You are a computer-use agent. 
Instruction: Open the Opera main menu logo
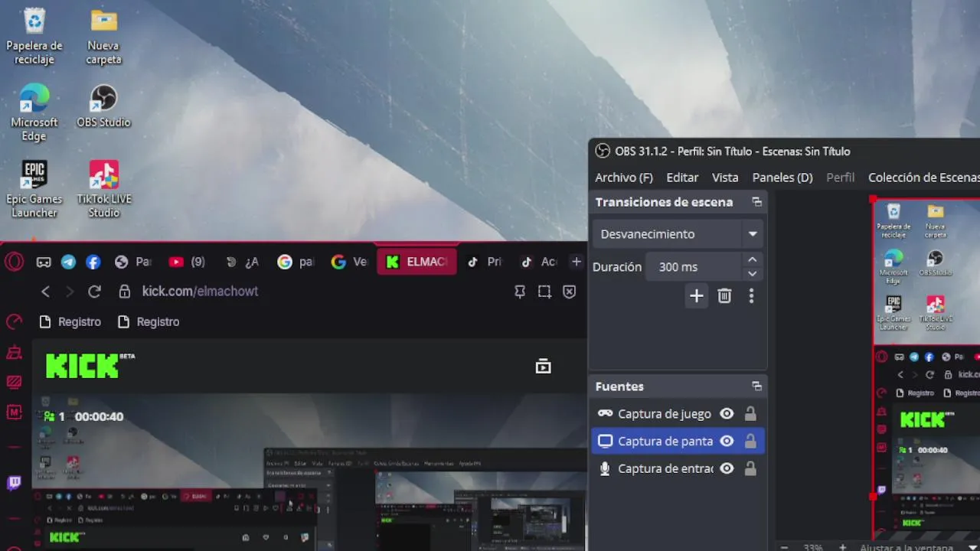[14, 262]
